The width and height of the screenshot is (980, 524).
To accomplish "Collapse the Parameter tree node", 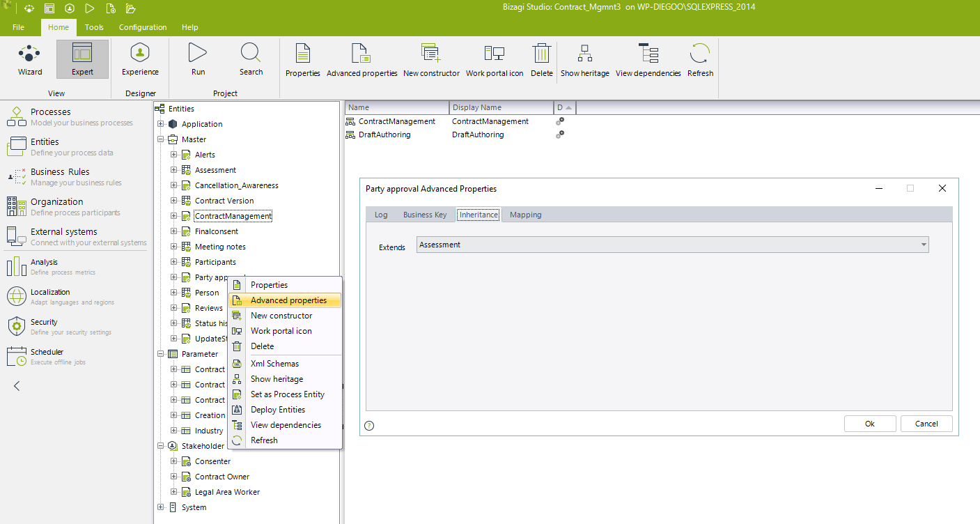I will (x=160, y=354).
